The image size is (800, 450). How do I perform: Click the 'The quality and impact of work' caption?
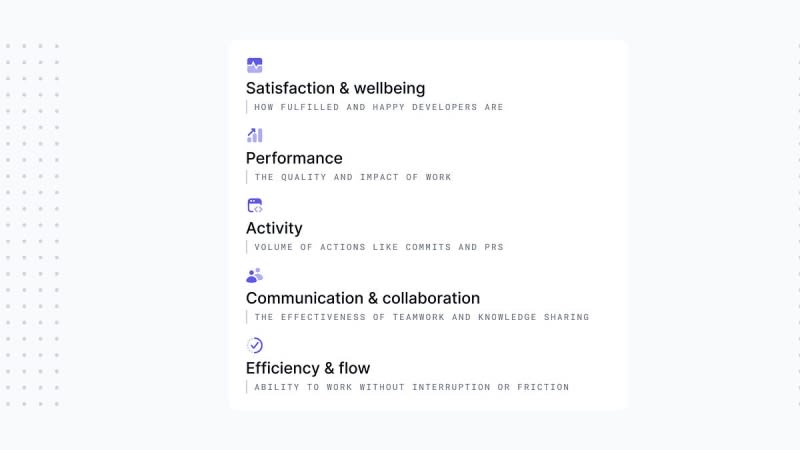[x=353, y=177]
